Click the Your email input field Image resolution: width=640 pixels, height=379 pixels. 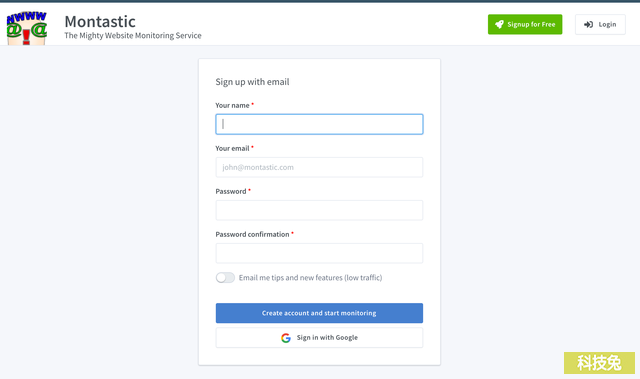click(319, 167)
